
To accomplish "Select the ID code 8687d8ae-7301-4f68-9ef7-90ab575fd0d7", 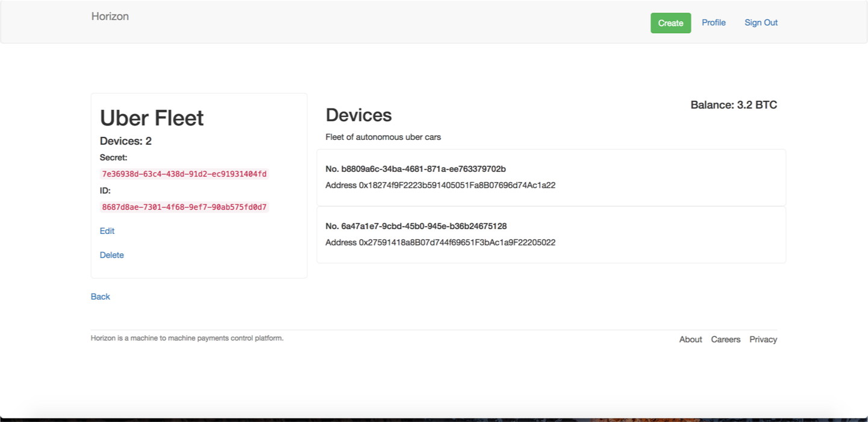I will coord(184,207).
